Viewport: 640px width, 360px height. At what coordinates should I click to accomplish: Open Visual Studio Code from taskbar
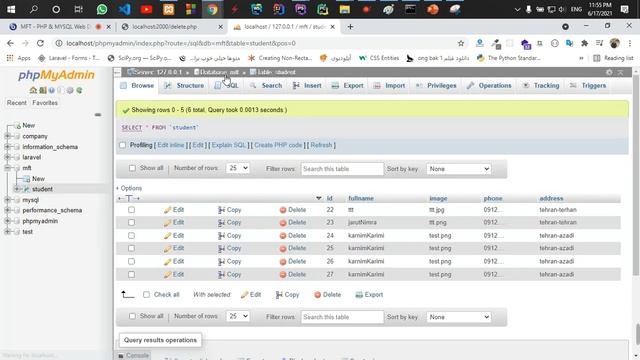click(124, 9)
